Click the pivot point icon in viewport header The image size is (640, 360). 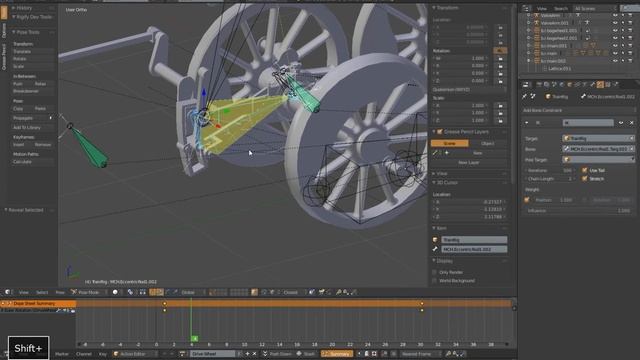130,292
